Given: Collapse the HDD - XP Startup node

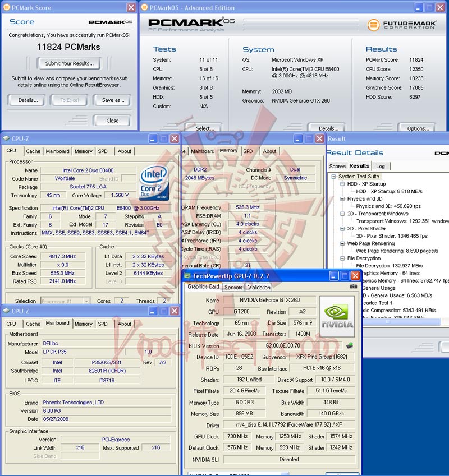Looking at the screenshot, I should click(x=342, y=184).
